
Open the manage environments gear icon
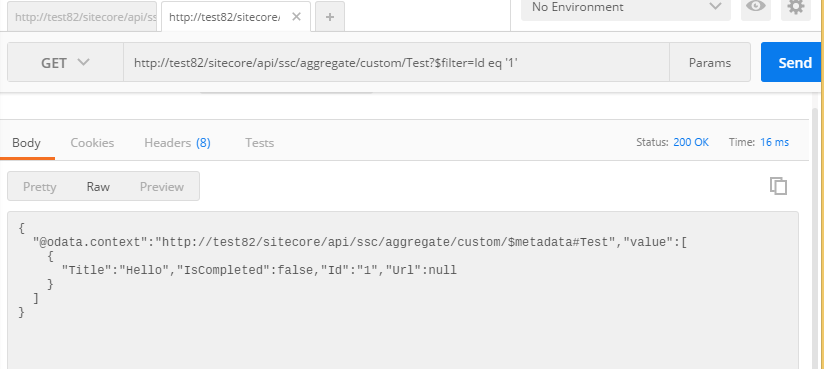(x=796, y=7)
